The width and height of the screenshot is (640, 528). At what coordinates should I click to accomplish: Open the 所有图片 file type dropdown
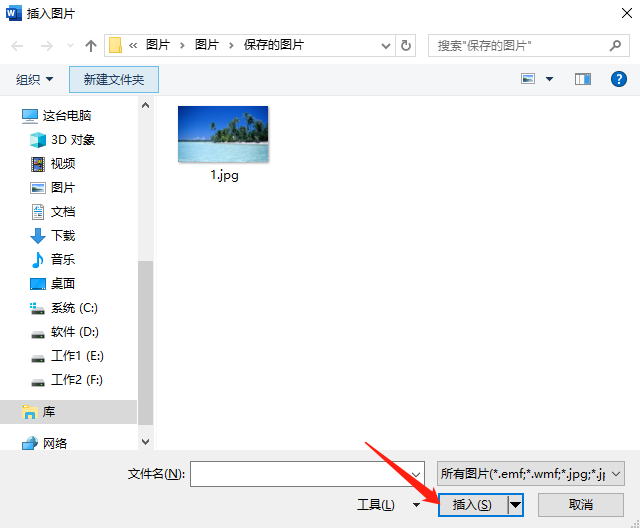click(531, 474)
